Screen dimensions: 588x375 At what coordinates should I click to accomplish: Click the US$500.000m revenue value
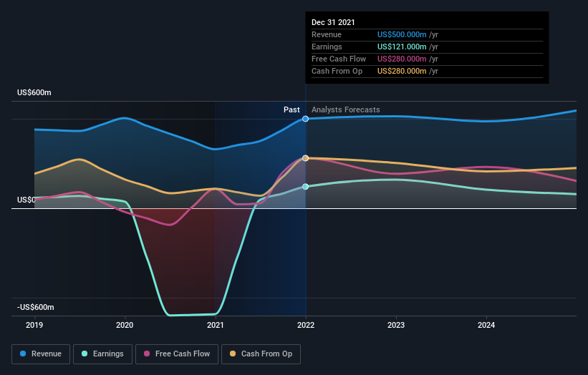(402, 34)
